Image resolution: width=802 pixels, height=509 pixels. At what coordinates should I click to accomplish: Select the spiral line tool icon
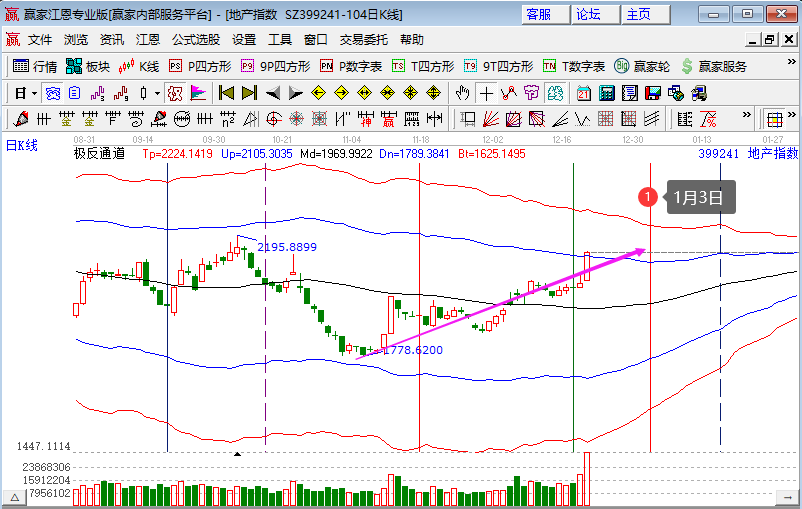coord(136,119)
